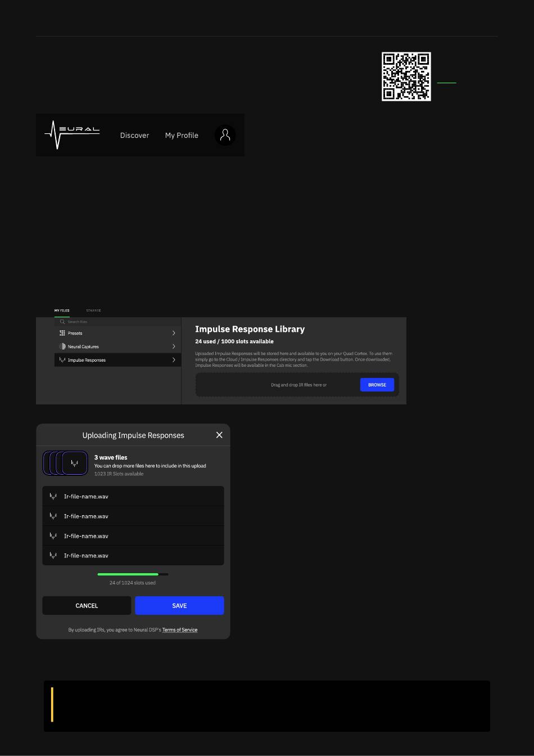
Task: Expand the Neural Captures chevron
Action: coord(174,346)
